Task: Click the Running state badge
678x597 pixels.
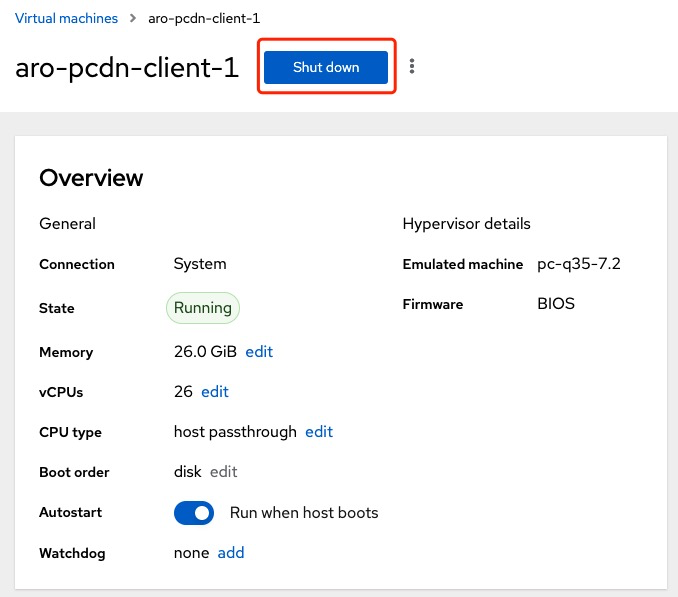Action: (203, 308)
